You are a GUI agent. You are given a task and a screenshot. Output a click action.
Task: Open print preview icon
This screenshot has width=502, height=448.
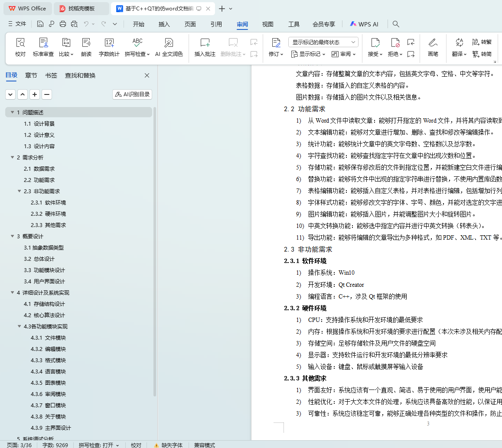coord(74,24)
